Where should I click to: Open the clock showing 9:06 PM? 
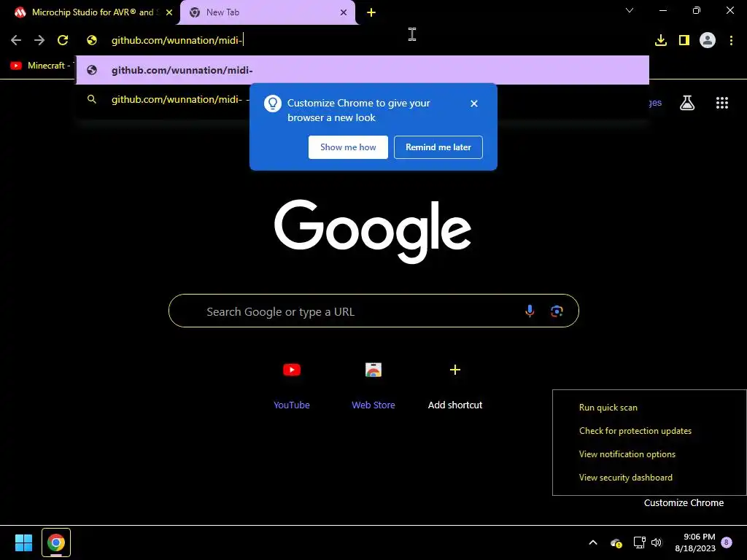pos(695,542)
